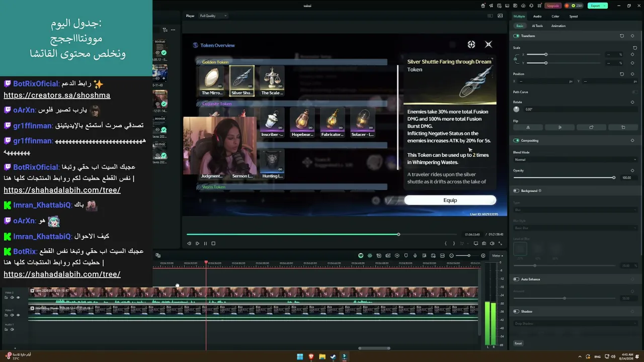The image size is (644, 362).
Task: Open the Drop Shadow dropdown
Action: pos(575,323)
